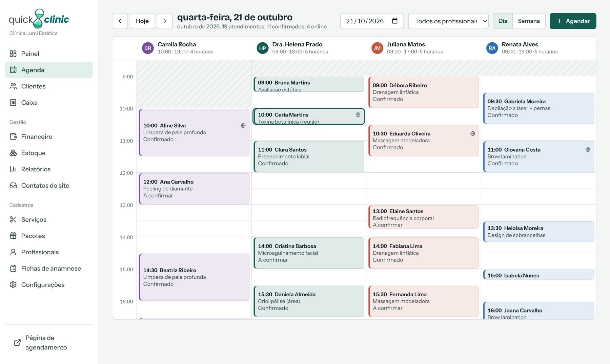
Task: Click the Profissionais person icon
Action: [13, 252]
